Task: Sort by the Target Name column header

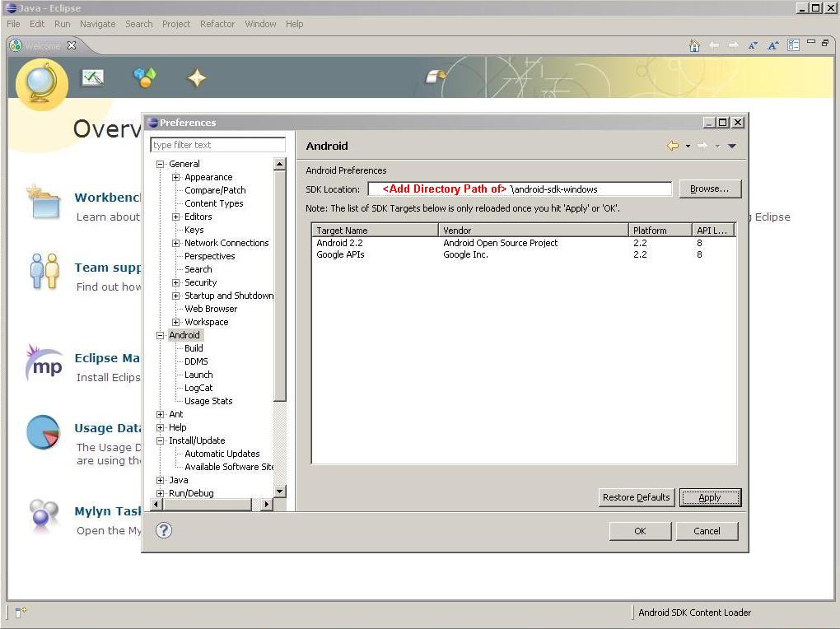Action: pyautogui.click(x=375, y=231)
